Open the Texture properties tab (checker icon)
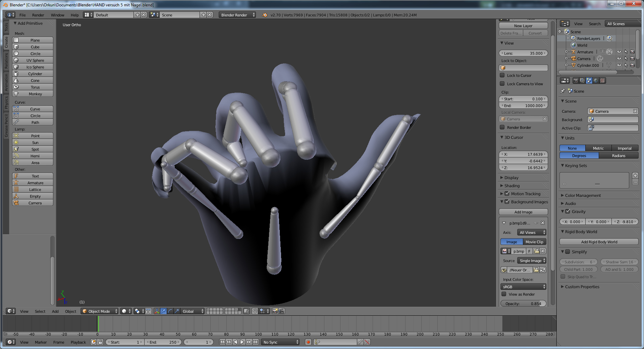Screen dimensions: 644x349 602,81
